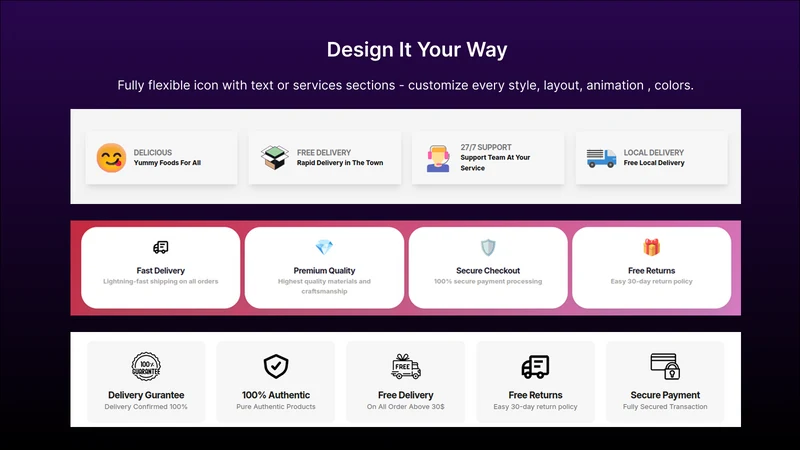Click 'Highest quality materials and craftsmanship' text
Image resolution: width=800 pixels, height=450 pixels.
coord(324,286)
